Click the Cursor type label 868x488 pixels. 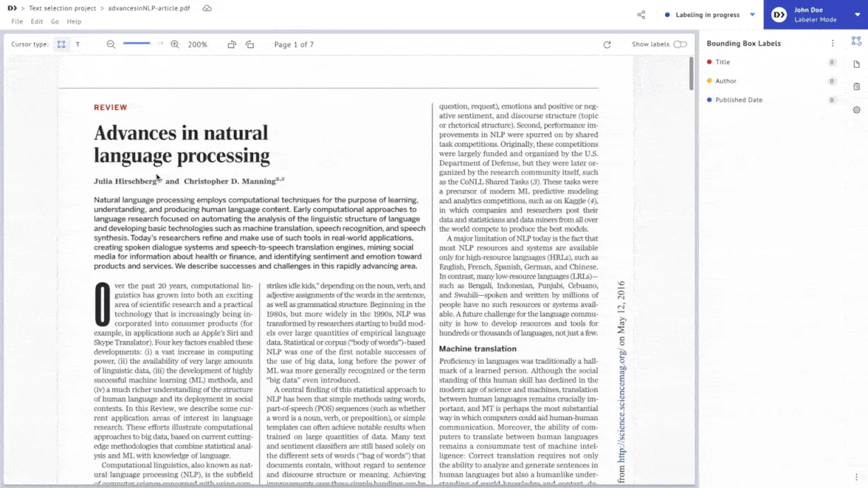[30, 44]
